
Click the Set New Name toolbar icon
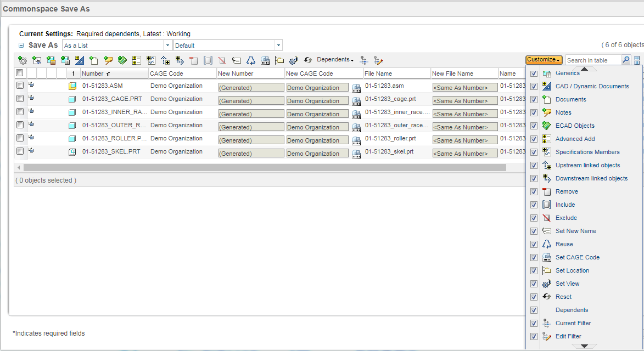(237, 60)
